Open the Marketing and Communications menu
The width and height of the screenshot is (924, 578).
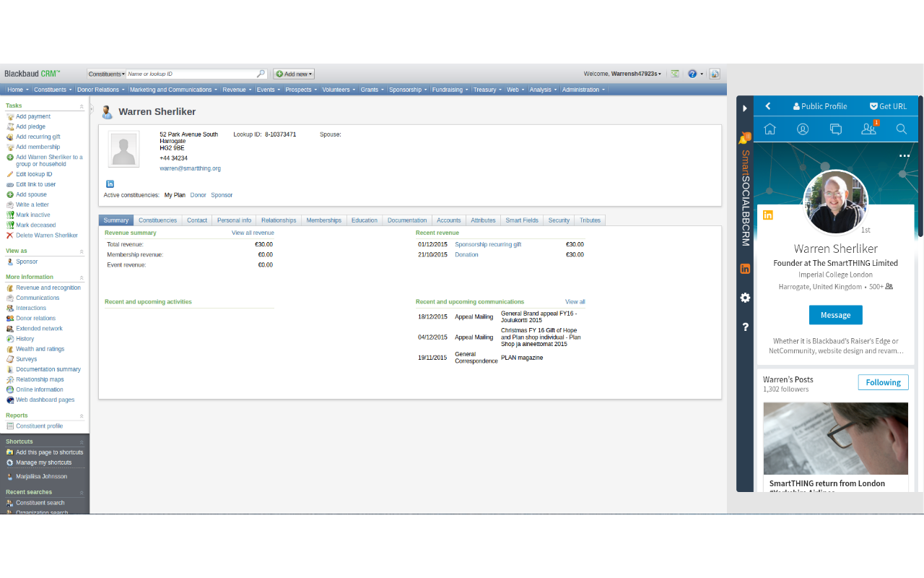pyautogui.click(x=173, y=90)
